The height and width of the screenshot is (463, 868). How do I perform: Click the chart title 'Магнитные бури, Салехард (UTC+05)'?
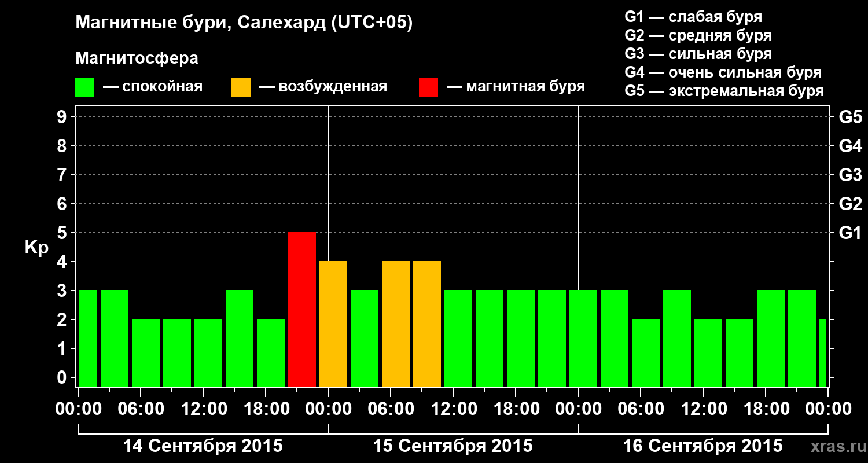point(244,23)
